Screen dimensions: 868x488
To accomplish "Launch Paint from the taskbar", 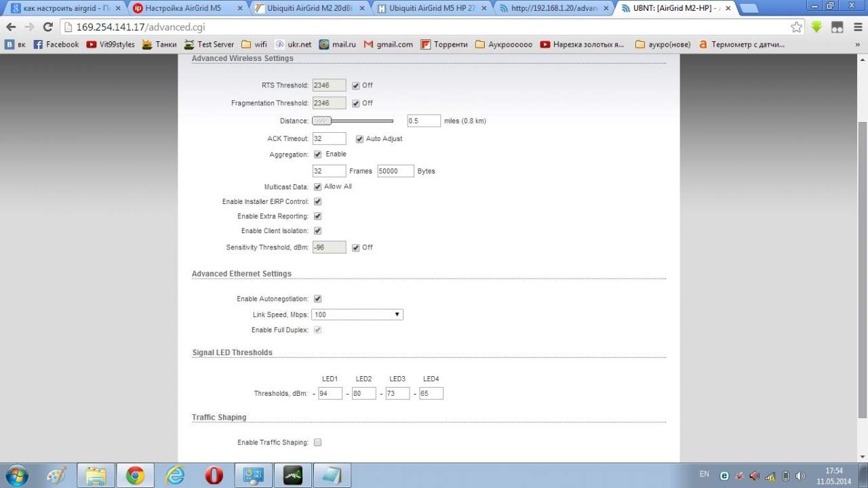I will [57, 476].
